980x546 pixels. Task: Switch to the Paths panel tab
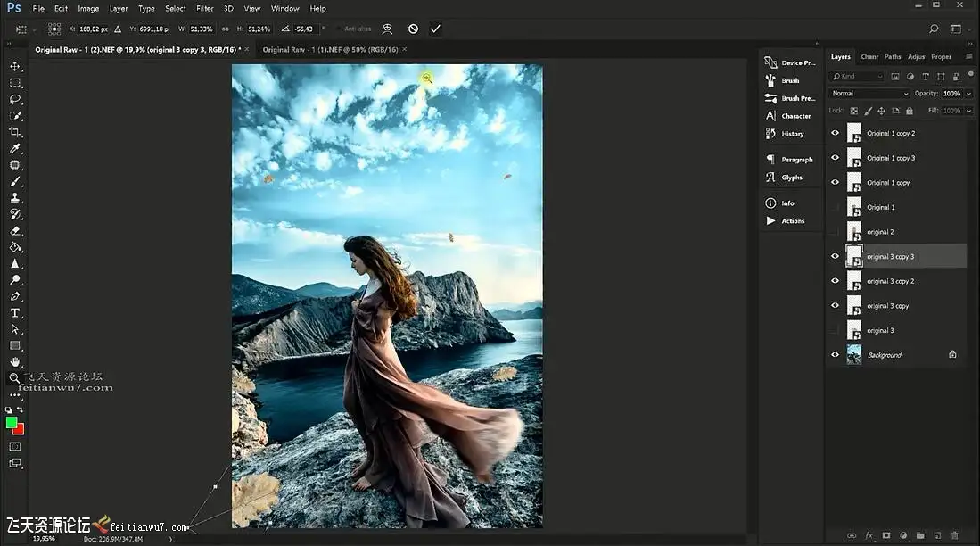pyautogui.click(x=893, y=57)
